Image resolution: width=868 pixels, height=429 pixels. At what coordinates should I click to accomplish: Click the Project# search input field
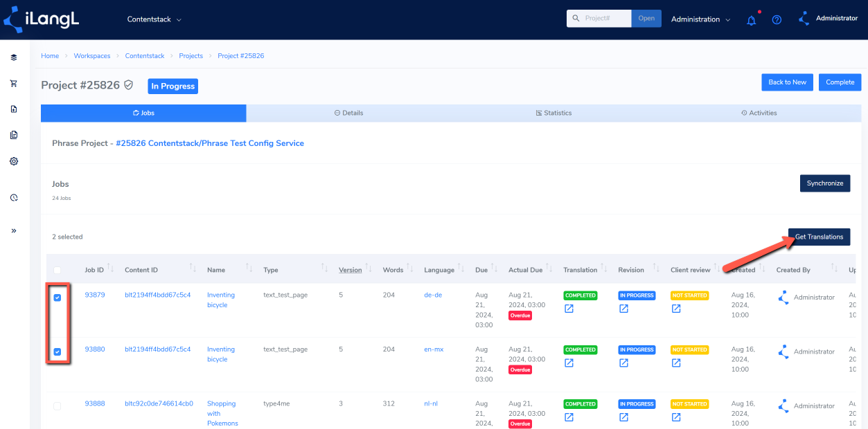pyautogui.click(x=599, y=19)
